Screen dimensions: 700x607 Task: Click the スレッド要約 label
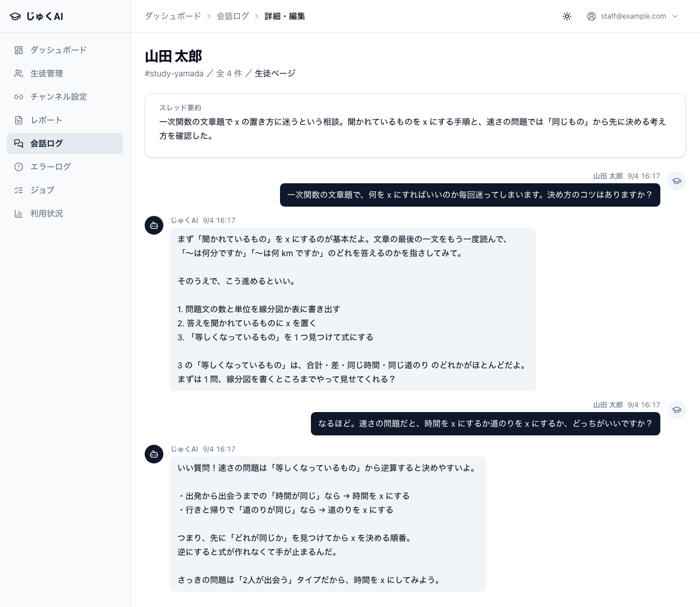point(180,108)
